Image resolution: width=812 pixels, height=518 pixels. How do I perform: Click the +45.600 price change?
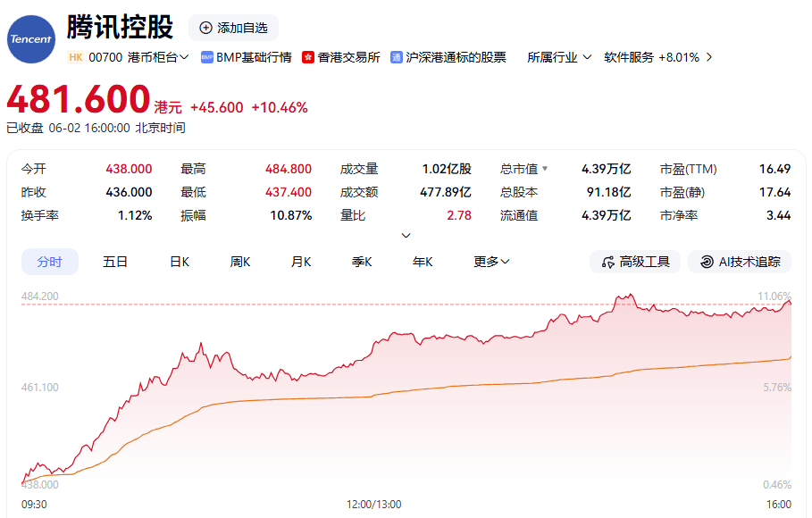[x=216, y=108]
